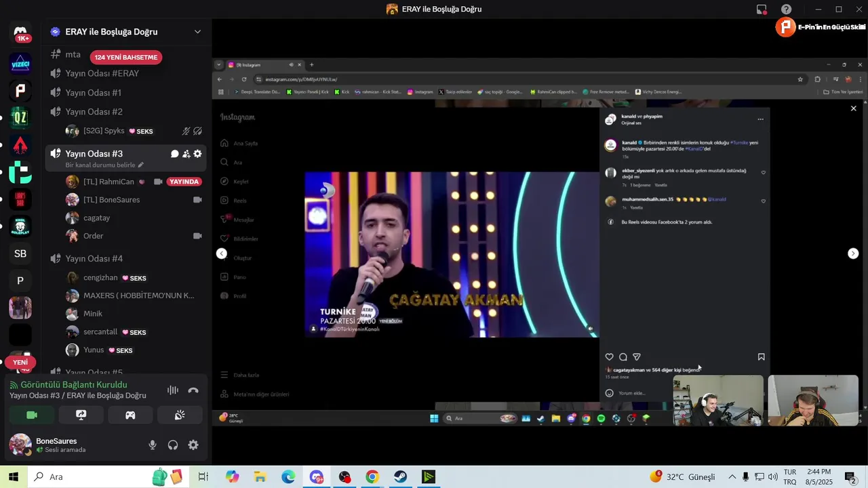The image size is (868, 488).
Task: Select user cagatay in Yayın Odası #3
Action: [96, 218]
